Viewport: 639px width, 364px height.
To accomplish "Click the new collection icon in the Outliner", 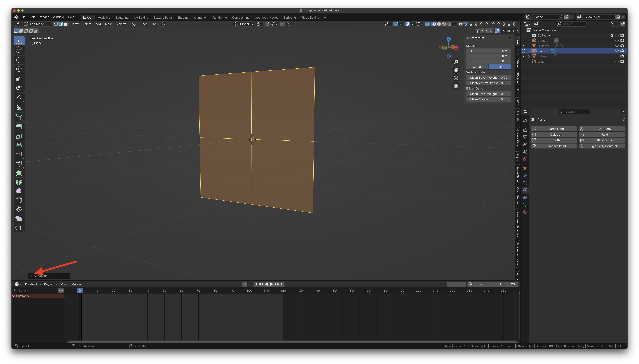I will coord(623,24).
